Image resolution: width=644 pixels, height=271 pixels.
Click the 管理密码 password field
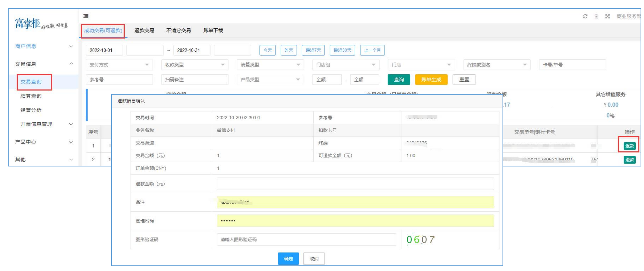click(x=355, y=221)
